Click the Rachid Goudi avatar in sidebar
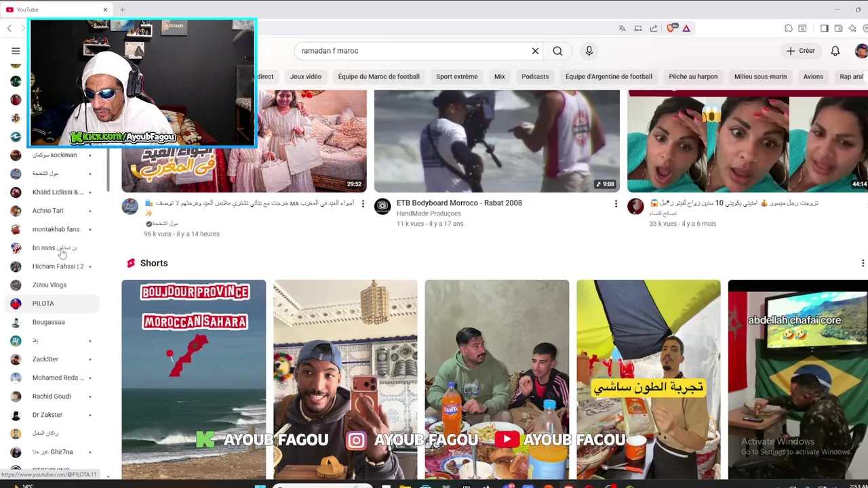This screenshot has height=488, width=868. [16, 396]
